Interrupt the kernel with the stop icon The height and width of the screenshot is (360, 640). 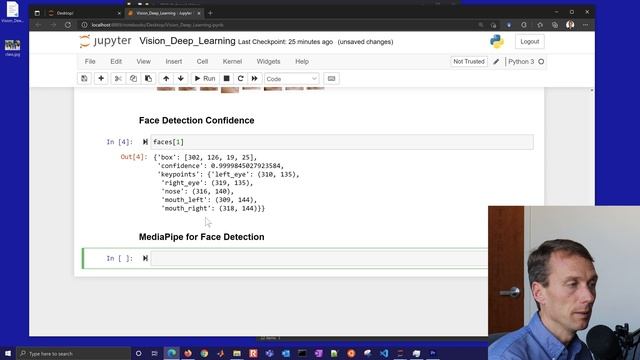click(x=227, y=78)
